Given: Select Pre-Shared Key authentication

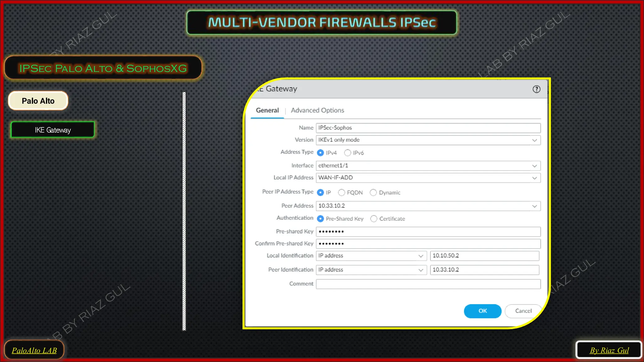Looking at the screenshot, I should (x=320, y=219).
